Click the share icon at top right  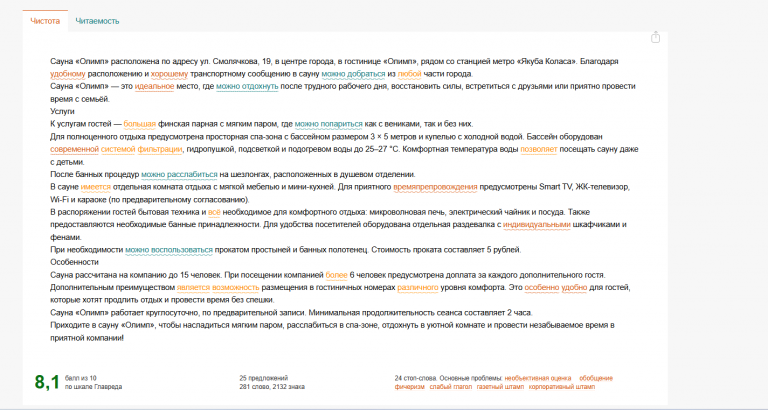coord(655,37)
